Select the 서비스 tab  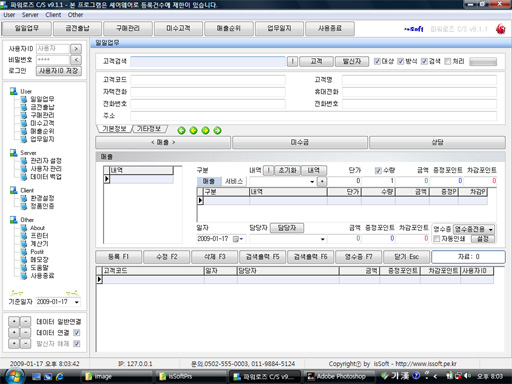234,181
